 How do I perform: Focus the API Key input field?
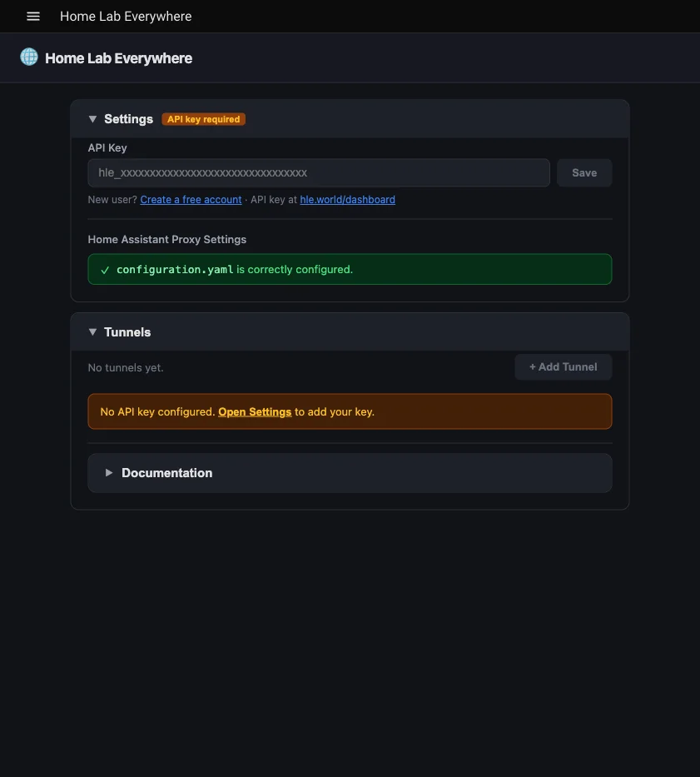point(319,172)
